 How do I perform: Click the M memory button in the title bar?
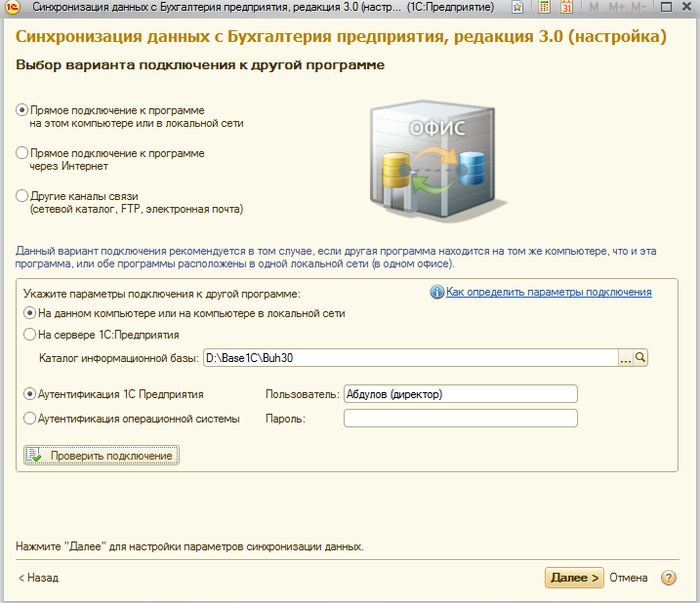click(x=594, y=8)
